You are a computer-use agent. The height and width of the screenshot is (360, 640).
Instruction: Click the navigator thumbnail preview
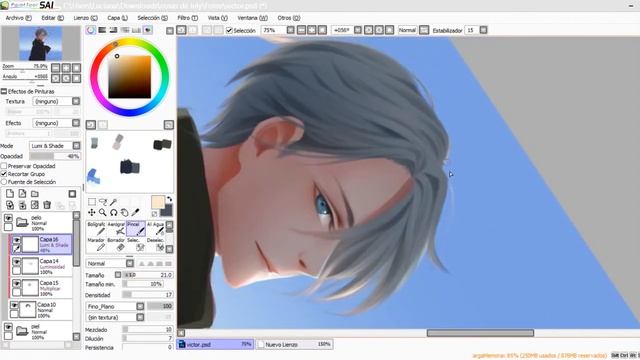click(41, 44)
